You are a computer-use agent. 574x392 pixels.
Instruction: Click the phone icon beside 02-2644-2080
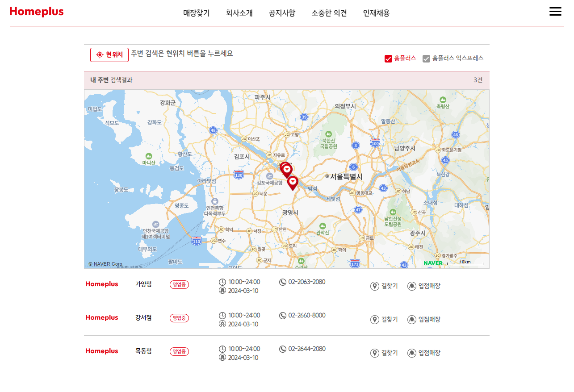283,349
